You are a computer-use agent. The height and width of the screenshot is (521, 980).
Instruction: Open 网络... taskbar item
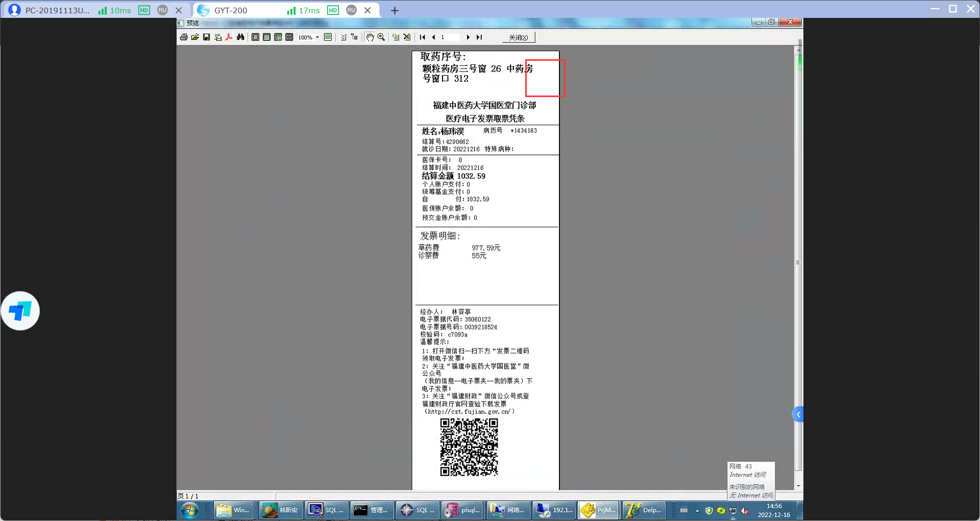click(x=508, y=510)
